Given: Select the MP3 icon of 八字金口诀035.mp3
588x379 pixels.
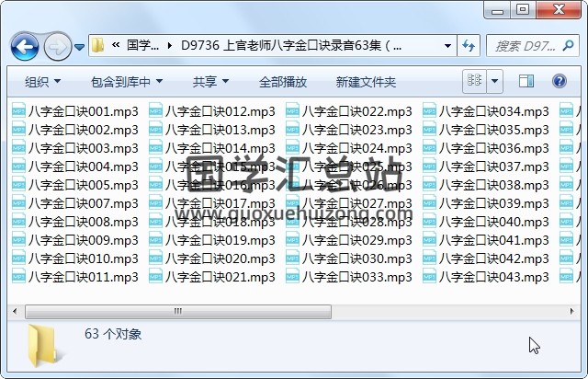Looking at the screenshot, I should pyautogui.click(x=429, y=130).
